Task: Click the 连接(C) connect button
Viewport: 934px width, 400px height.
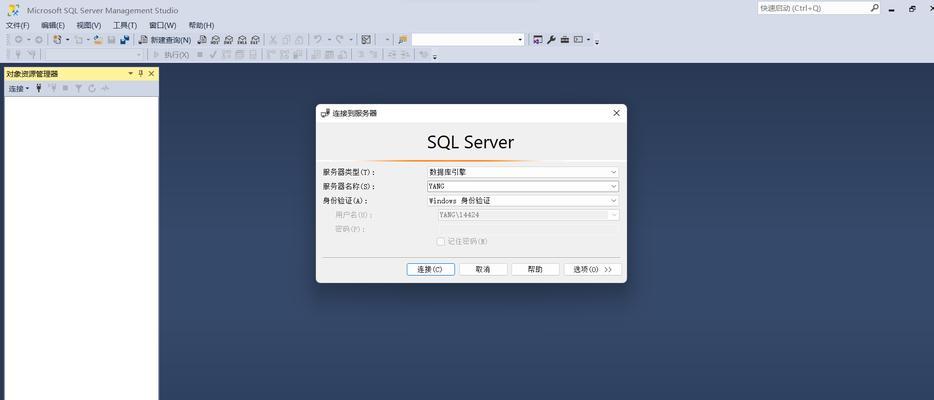Action: pyautogui.click(x=431, y=270)
